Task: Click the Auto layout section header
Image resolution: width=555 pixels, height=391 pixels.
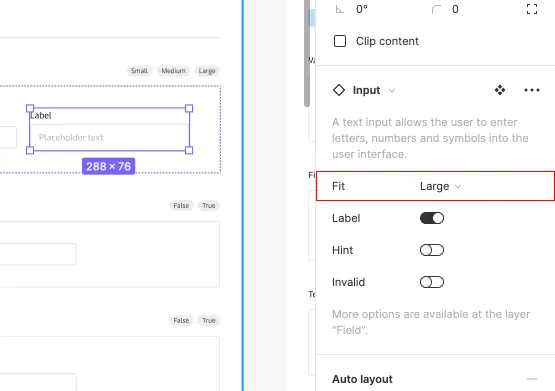Action: coord(362,379)
